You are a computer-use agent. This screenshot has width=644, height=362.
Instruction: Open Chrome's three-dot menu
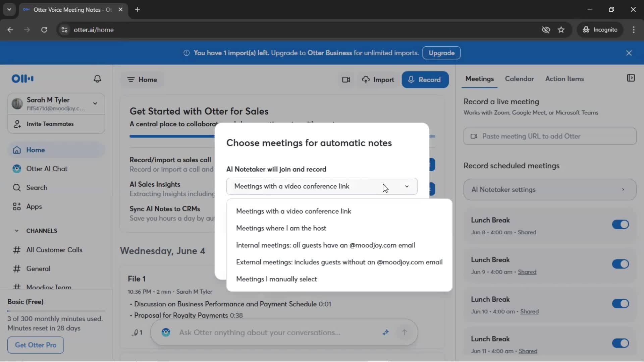click(634, 30)
